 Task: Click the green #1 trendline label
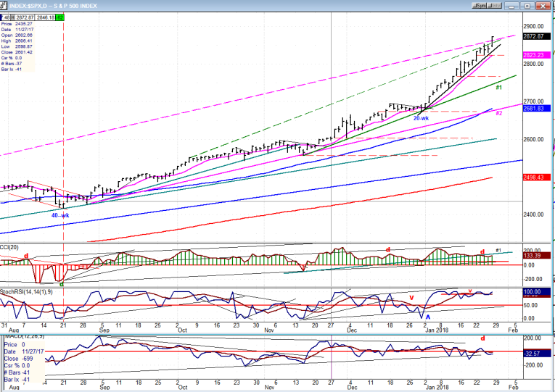click(x=499, y=88)
